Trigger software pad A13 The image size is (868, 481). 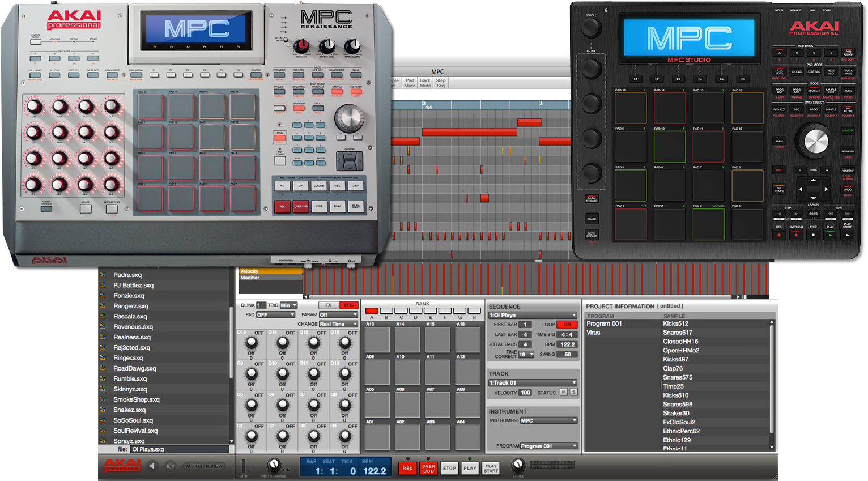377,339
